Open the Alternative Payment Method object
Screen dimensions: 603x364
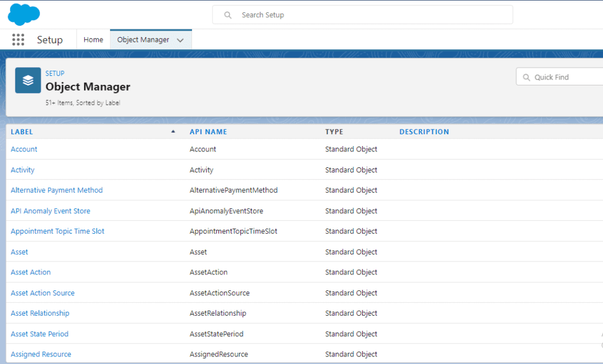click(x=57, y=190)
